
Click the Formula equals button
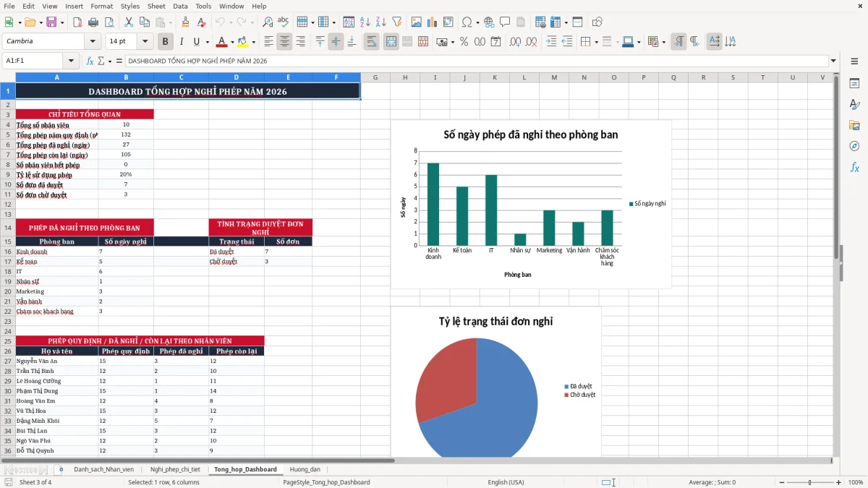119,61
